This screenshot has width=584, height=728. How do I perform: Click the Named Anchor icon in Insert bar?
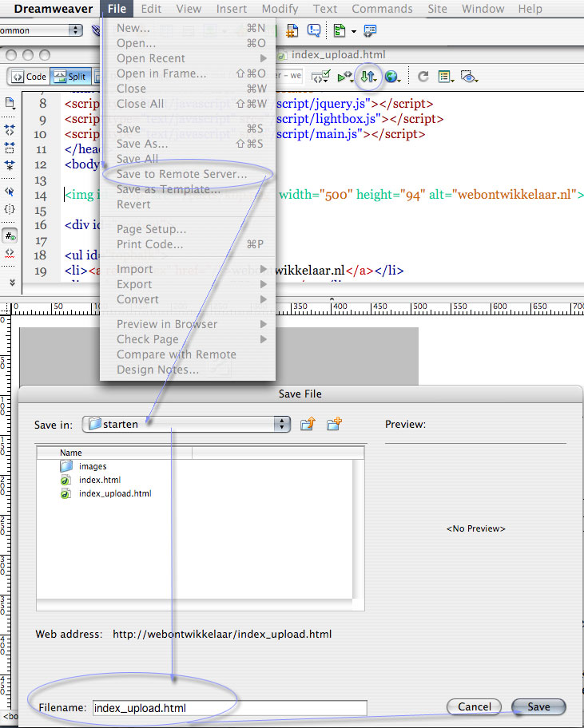coord(292,31)
